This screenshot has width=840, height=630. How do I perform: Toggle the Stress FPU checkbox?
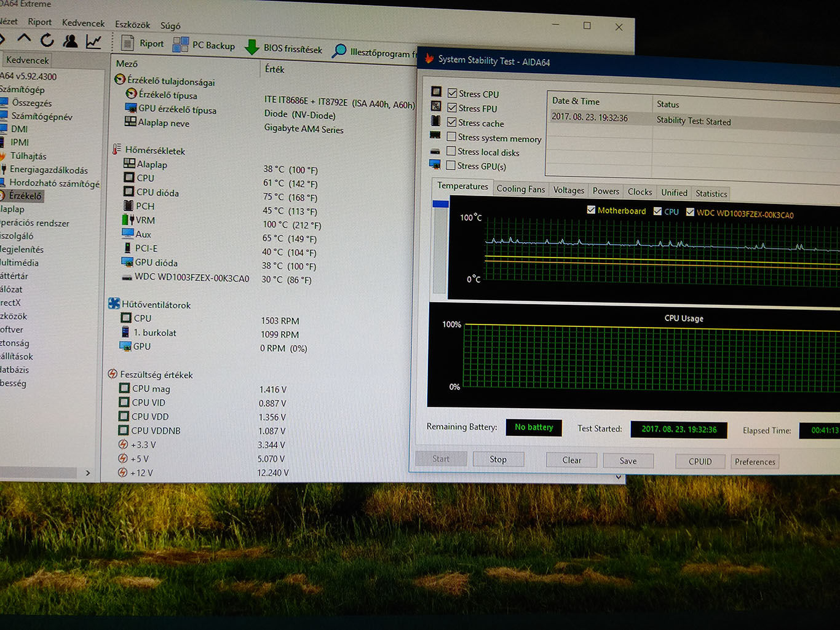452,108
